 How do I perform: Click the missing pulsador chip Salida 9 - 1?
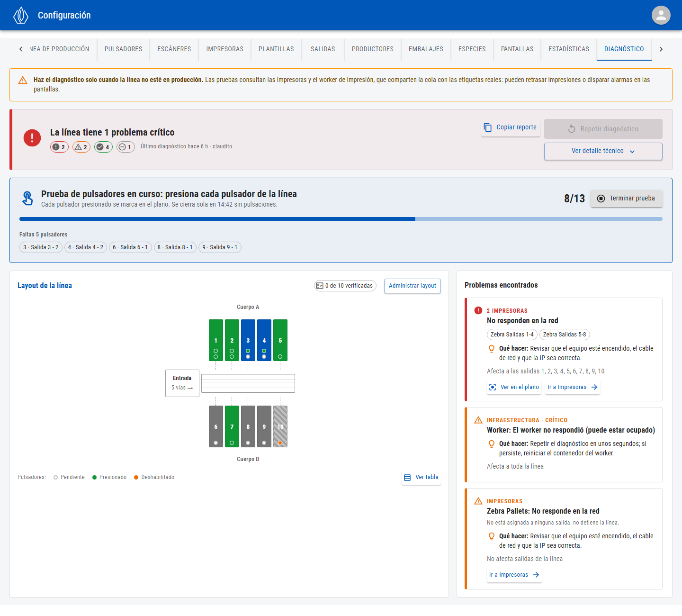coord(220,247)
